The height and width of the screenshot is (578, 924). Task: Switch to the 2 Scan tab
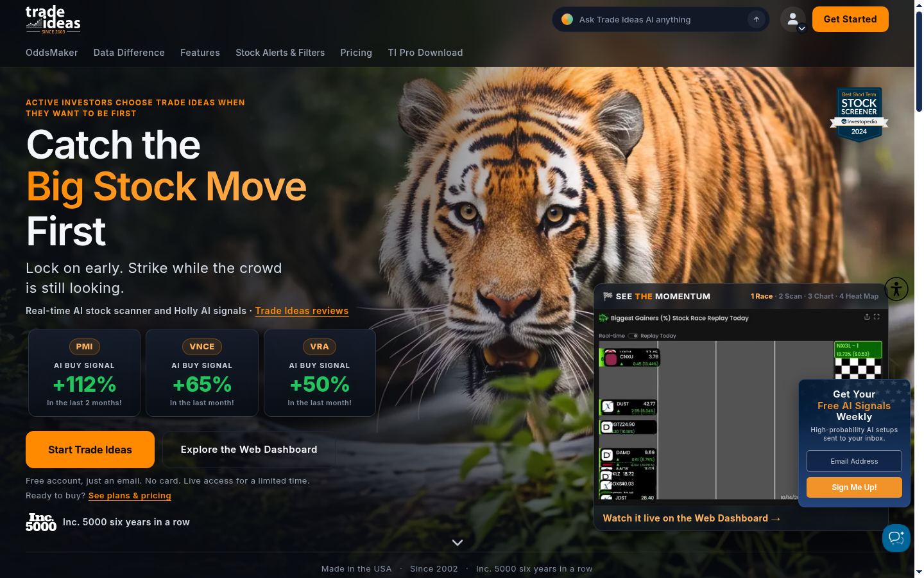pos(791,296)
